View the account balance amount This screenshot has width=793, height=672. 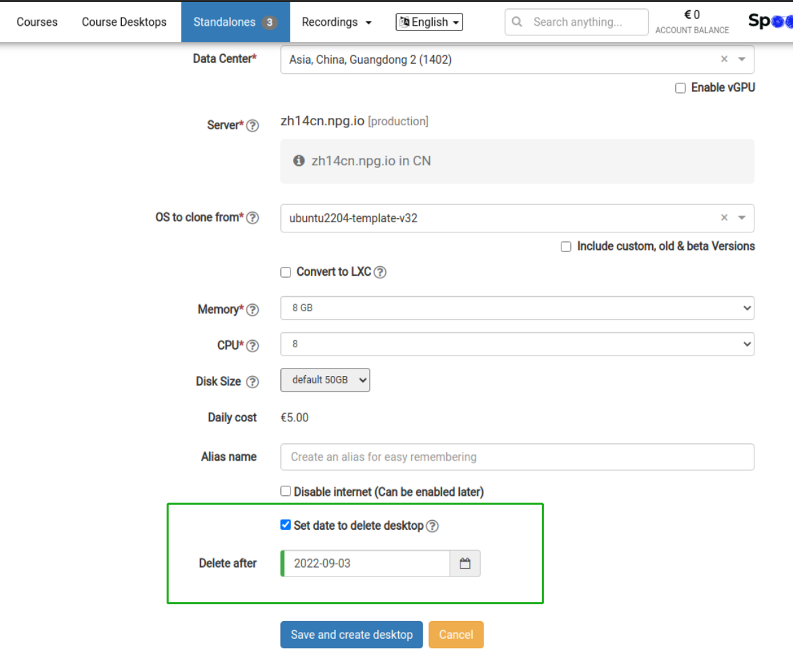[692, 15]
